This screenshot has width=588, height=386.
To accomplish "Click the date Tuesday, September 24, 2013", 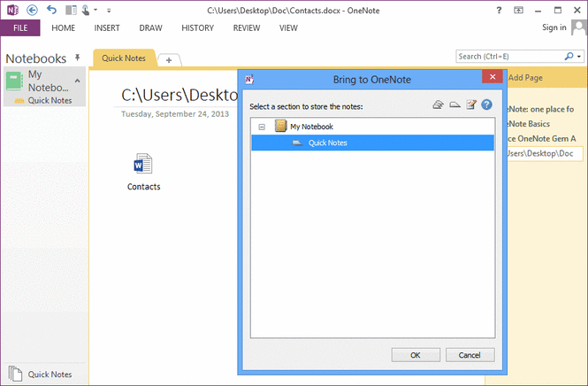I will [175, 114].
